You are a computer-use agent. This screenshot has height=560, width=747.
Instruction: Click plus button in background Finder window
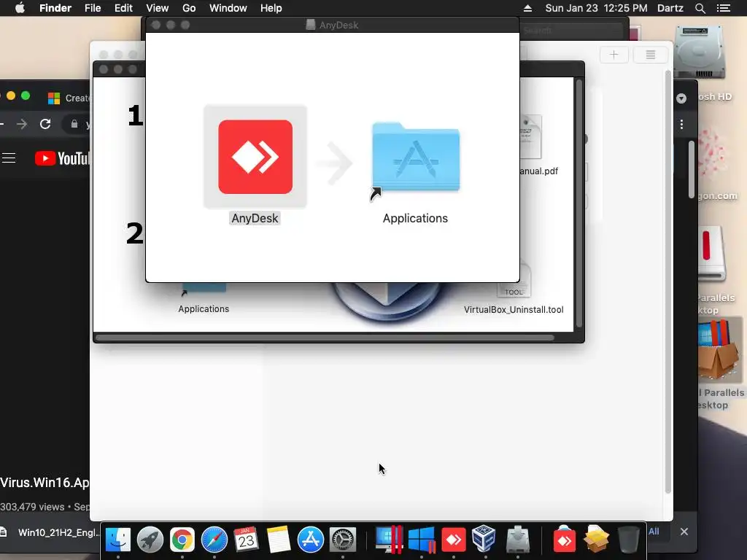tap(614, 55)
